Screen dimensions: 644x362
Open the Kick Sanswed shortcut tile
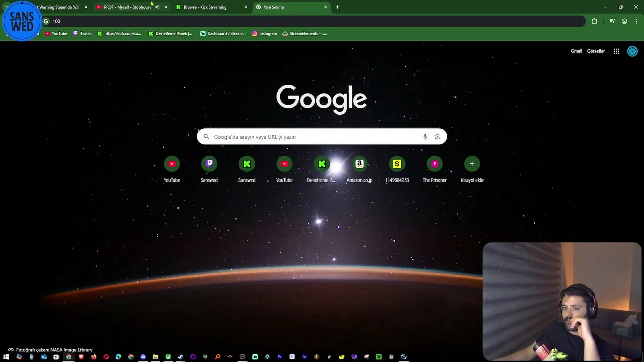(x=247, y=170)
